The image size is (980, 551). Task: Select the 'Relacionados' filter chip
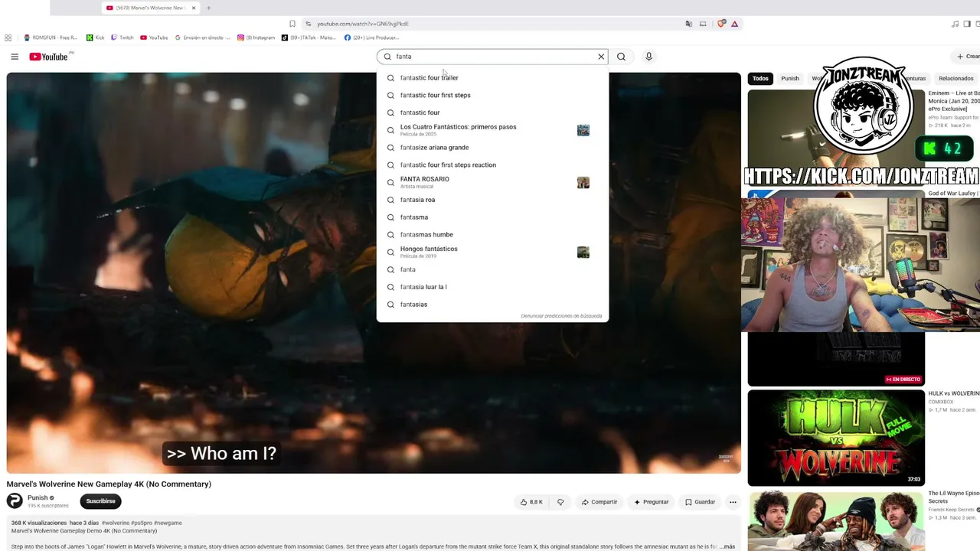tap(956, 78)
